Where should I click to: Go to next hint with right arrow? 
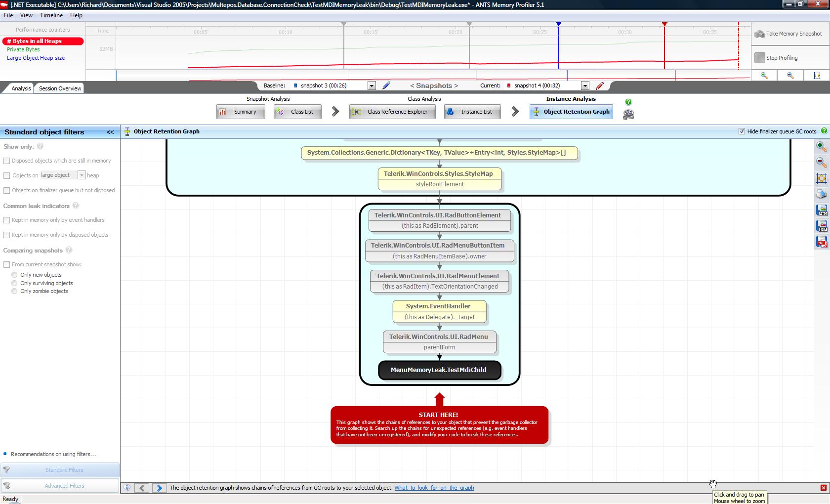click(x=159, y=488)
